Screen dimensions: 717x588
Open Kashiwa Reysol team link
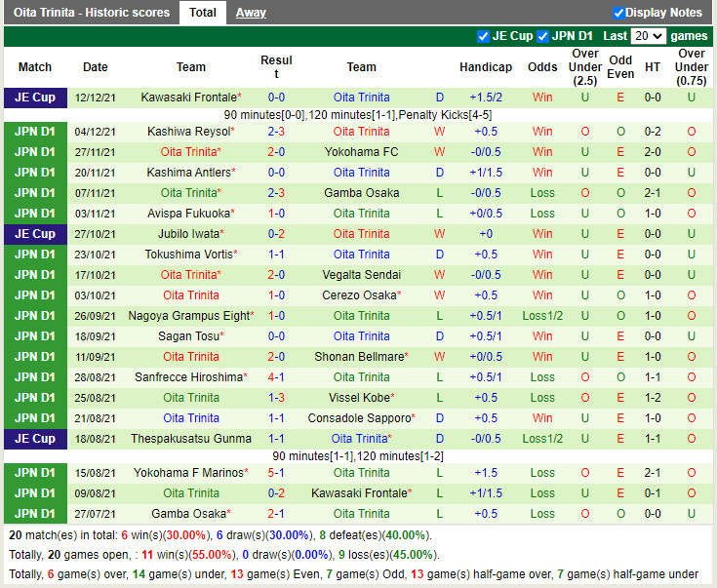[x=186, y=132]
